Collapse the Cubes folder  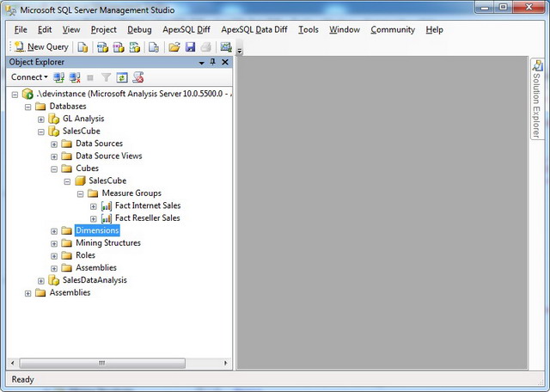[54, 169]
